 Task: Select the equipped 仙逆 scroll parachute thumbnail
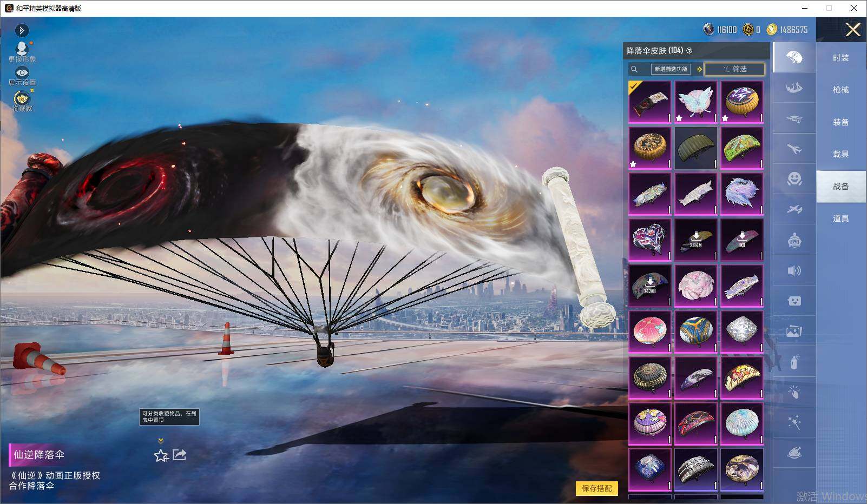click(x=650, y=102)
